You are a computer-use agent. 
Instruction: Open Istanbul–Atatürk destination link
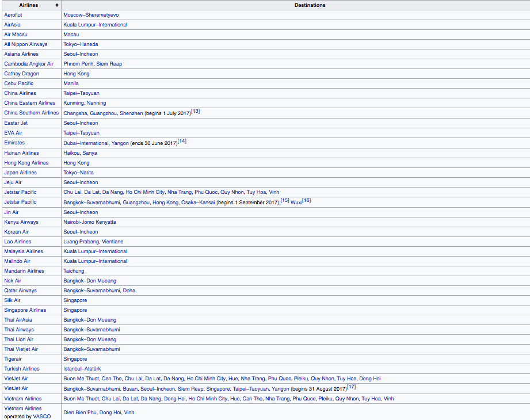point(82,369)
